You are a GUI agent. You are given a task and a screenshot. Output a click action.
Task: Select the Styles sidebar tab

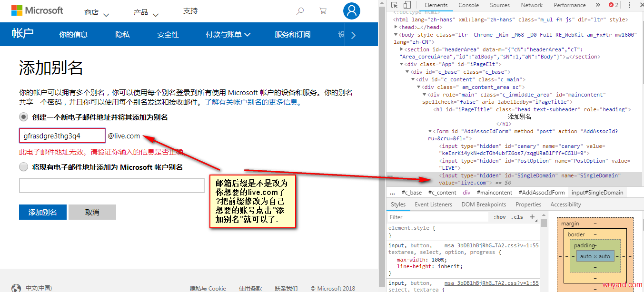coord(398,204)
